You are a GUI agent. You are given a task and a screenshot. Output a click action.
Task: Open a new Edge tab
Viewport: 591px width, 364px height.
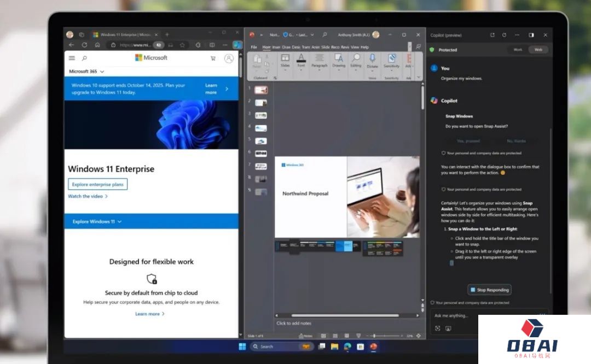click(x=167, y=34)
